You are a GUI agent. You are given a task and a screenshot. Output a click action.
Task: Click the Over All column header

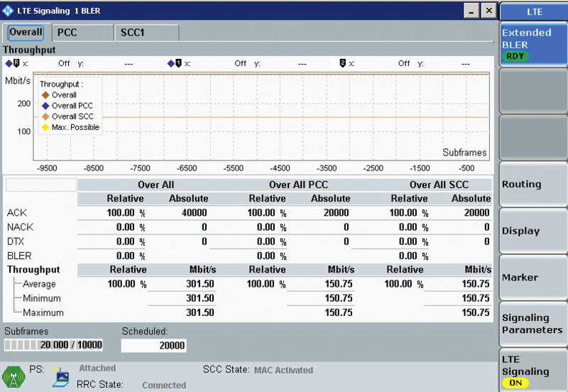click(156, 185)
